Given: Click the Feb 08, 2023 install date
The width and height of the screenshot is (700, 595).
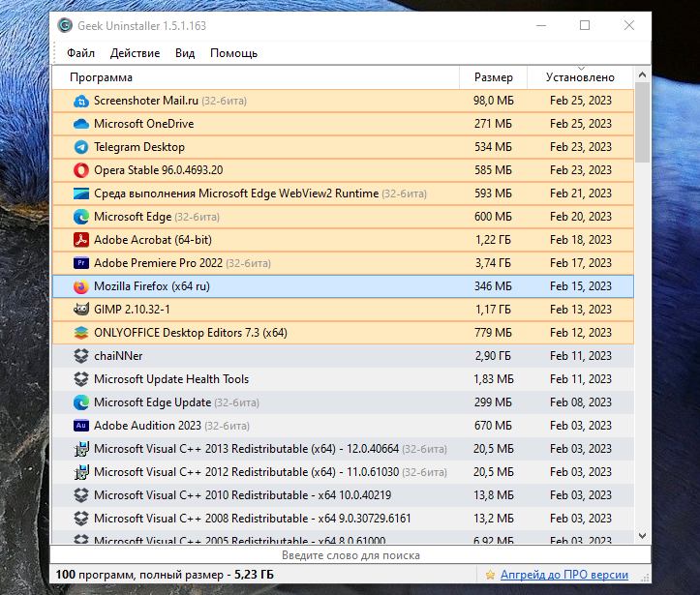Looking at the screenshot, I should 581,402.
